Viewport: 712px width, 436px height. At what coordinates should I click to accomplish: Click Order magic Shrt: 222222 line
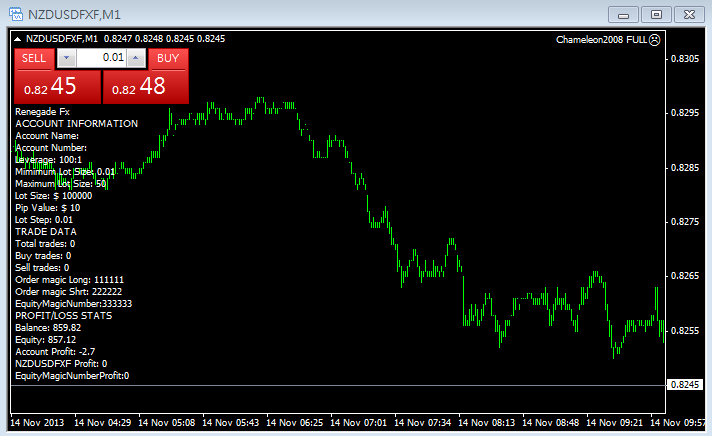tap(69, 292)
